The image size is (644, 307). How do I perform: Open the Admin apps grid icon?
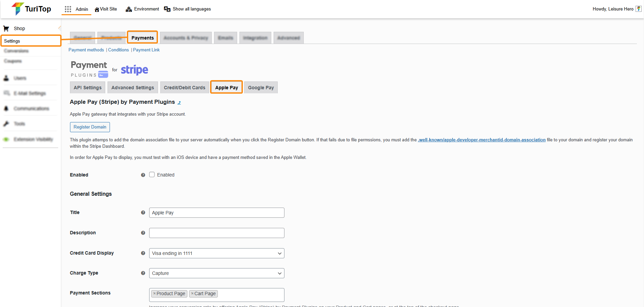68,9
